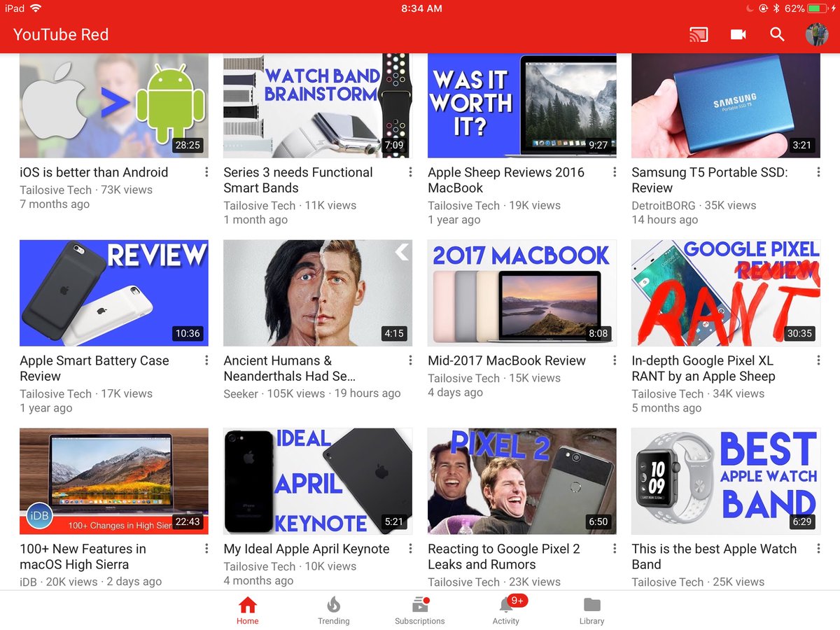Tap the Cast to device icon
The image size is (840, 630).
[x=698, y=34]
